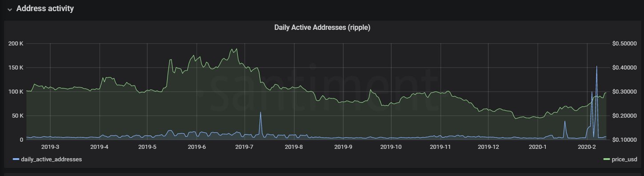This screenshot has width=644, height=176.
Task: Click the mid-January 2020 addresses spike
Action: click(565, 122)
